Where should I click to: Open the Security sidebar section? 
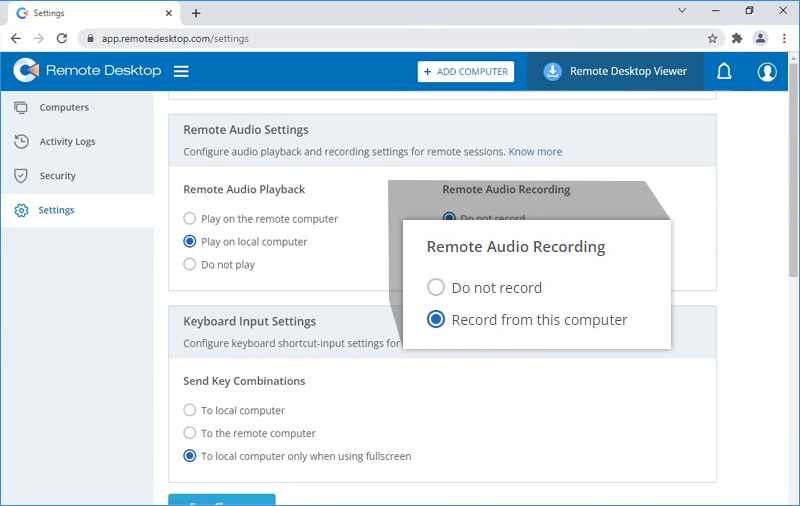[x=57, y=175]
